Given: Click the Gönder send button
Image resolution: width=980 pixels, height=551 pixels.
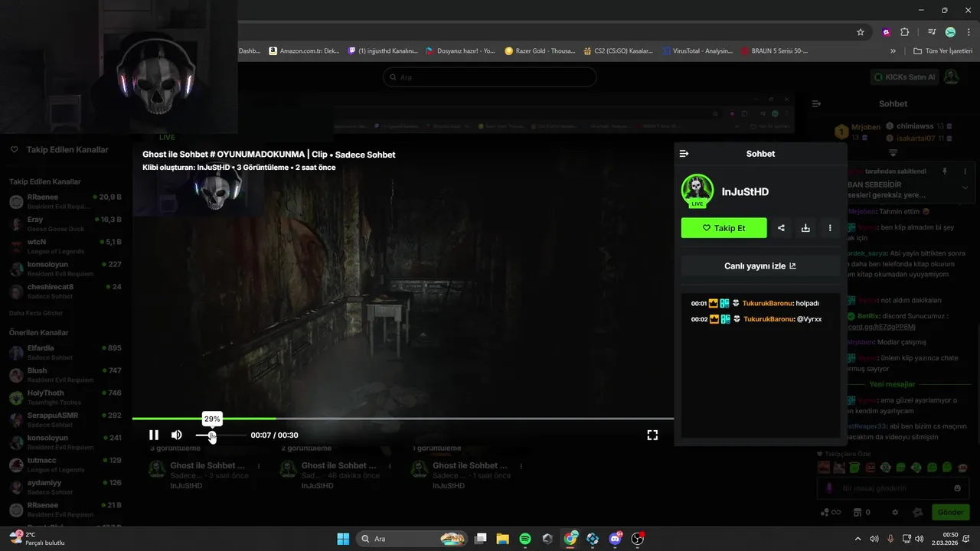Looking at the screenshot, I should (950, 512).
